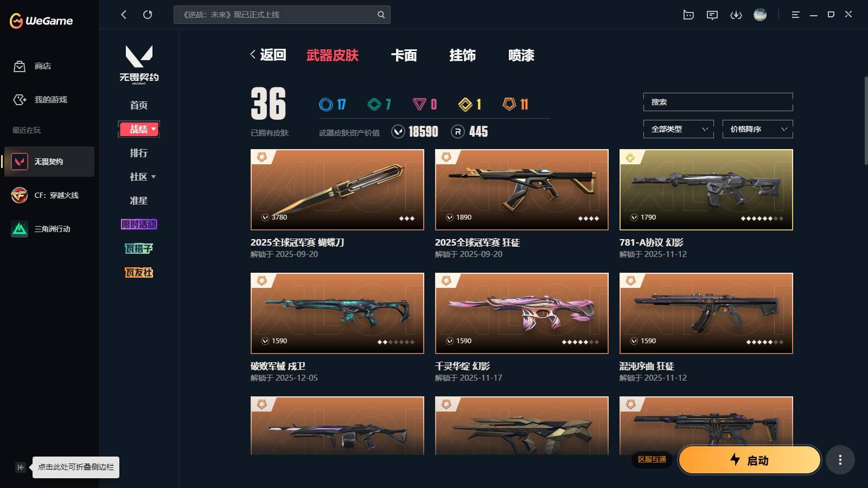This screenshot has width=868, height=488.
Task: Switch to the 喷漆 tab
Action: (521, 55)
